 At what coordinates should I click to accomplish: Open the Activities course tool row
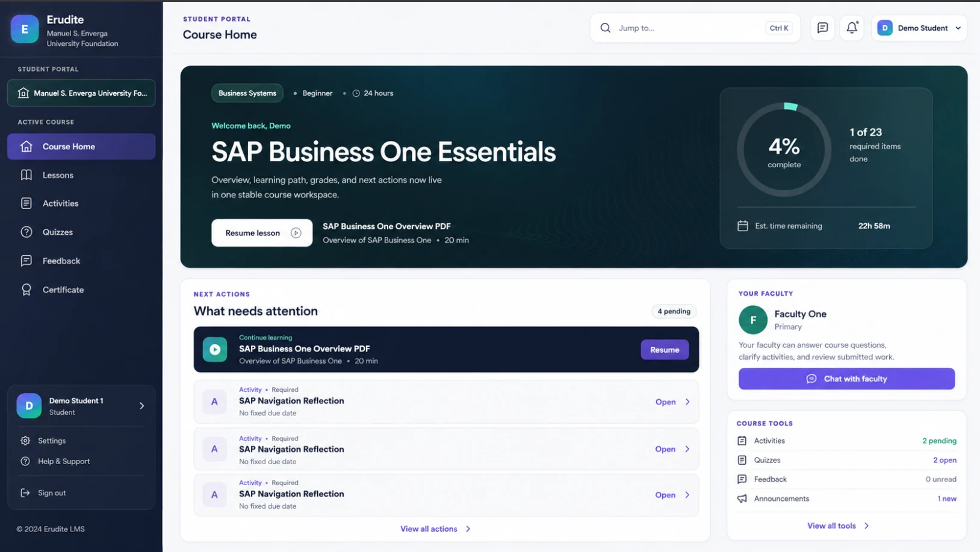(846, 441)
